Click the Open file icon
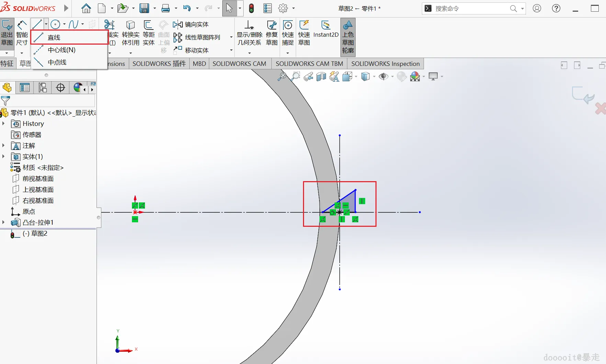The height and width of the screenshot is (364, 606). (x=123, y=8)
